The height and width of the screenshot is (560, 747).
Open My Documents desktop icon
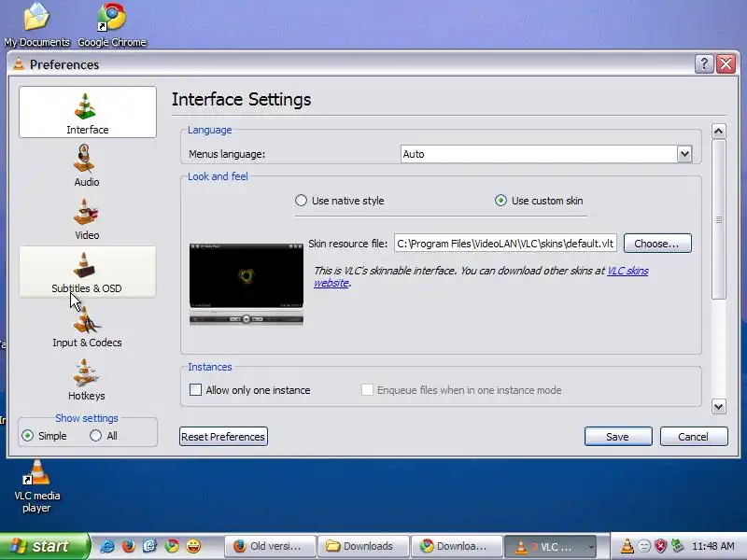point(36,25)
